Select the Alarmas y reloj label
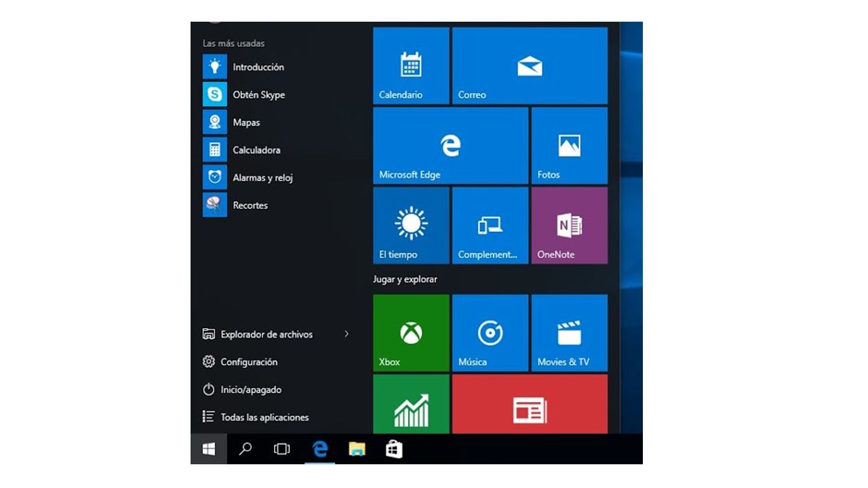Image resolution: width=868 pixels, height=488 pixels. pyautogui.click(x=263, y=178)
